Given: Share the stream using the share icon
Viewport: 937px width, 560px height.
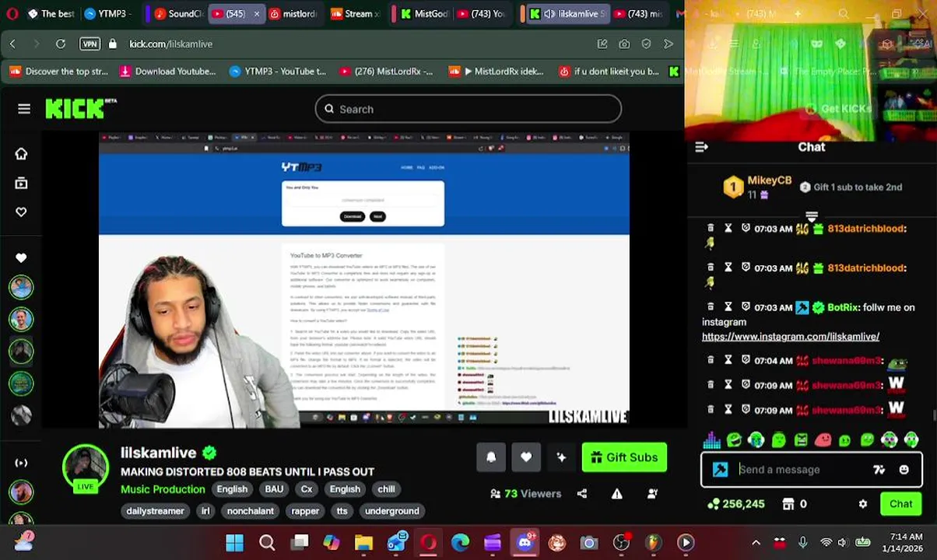Looking at the screenshot, I should (x=582, y=493).
